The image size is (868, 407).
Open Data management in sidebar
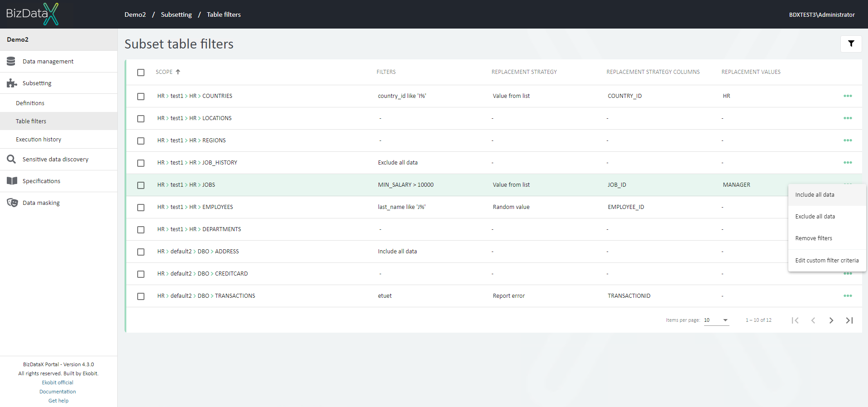click(58, 61)
